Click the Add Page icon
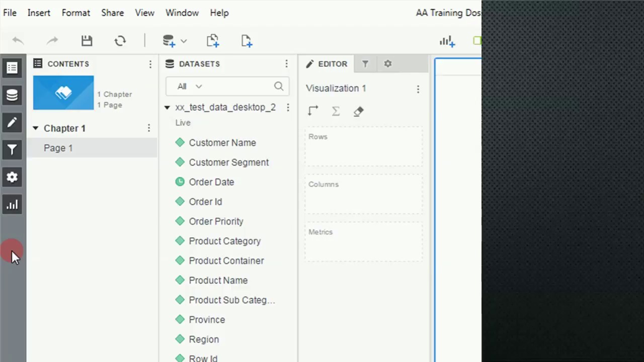Screen dimensions: 644x362 pyautogui.click(x=247, y=41)
